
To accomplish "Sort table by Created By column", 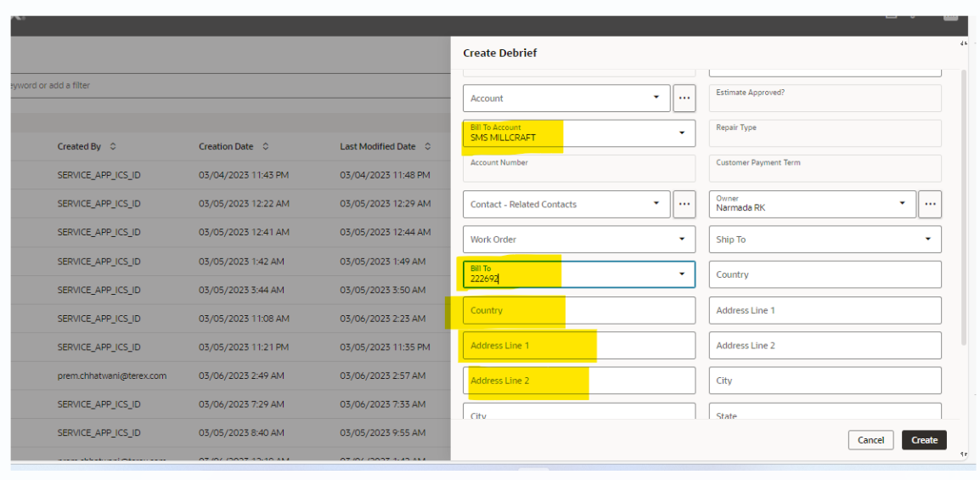I will (x=112, y=146).
